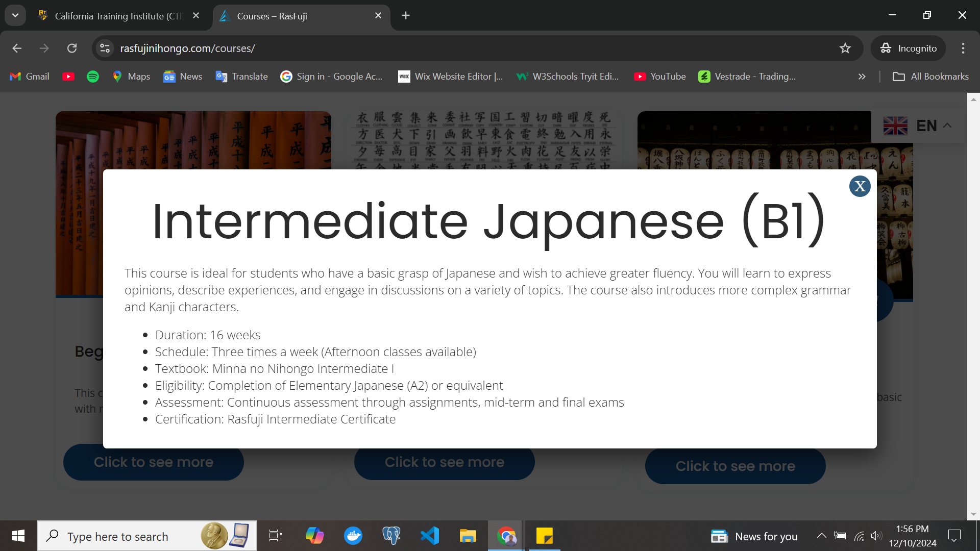Open Task View from the taskbar
Viewport: 980px width, 551px height.
click(x=276, y=536)
